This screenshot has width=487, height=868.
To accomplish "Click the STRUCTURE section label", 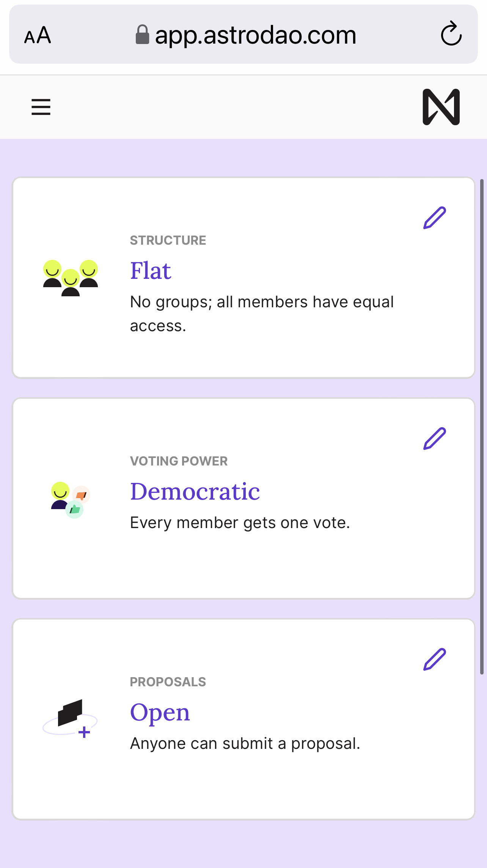I will point(168,241).
